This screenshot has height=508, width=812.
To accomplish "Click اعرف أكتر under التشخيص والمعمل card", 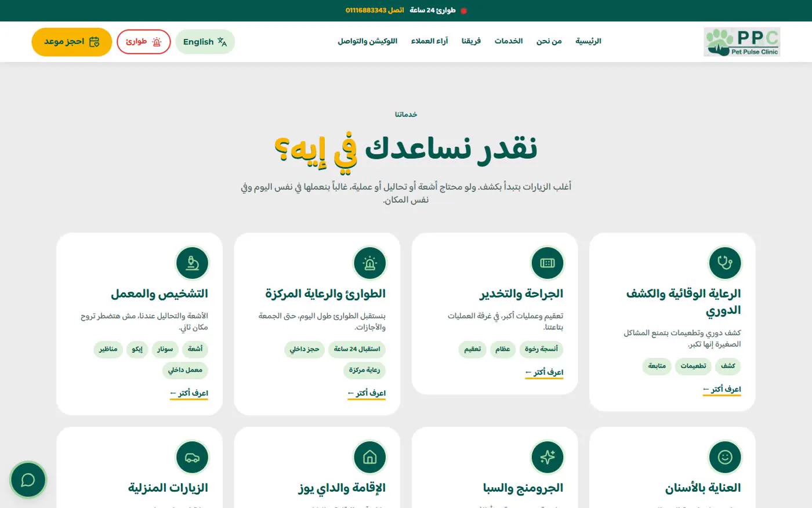I will 189,394.
